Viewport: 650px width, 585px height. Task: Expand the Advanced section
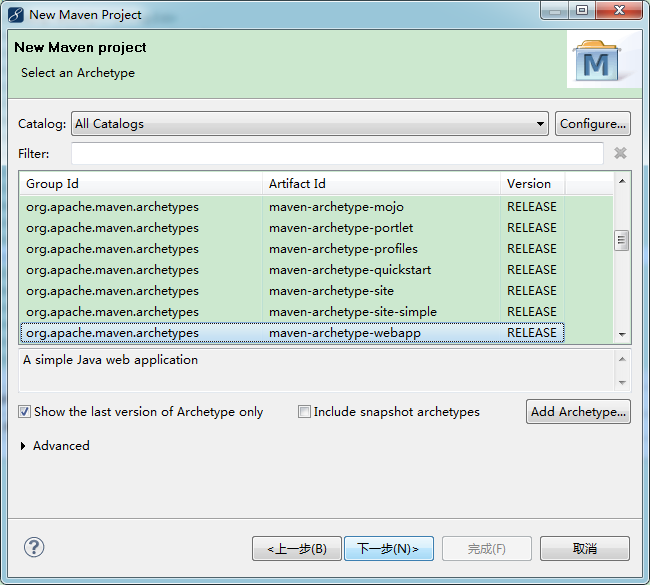23,446
